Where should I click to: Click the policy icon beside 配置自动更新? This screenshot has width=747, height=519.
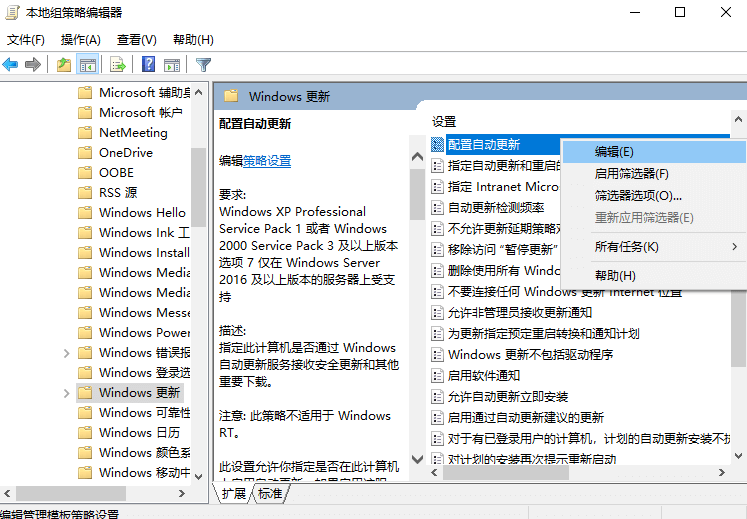[437, 144]
